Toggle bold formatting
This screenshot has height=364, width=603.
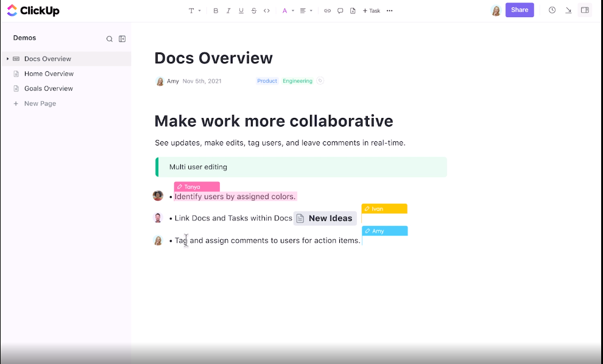point(216,11)
